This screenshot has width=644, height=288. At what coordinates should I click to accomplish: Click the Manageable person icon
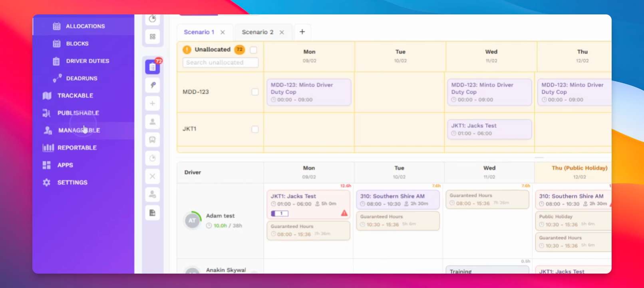[48, 130]
